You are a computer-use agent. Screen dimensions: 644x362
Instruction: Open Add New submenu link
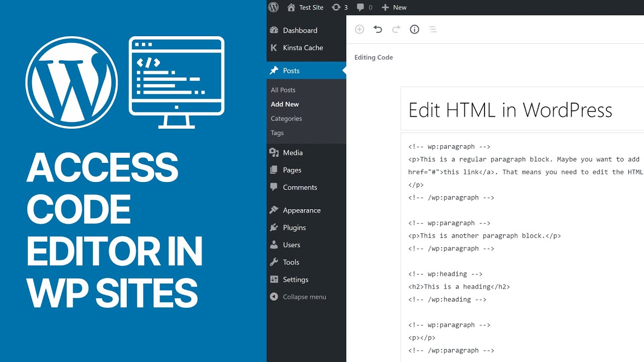(x=285, y=104)
